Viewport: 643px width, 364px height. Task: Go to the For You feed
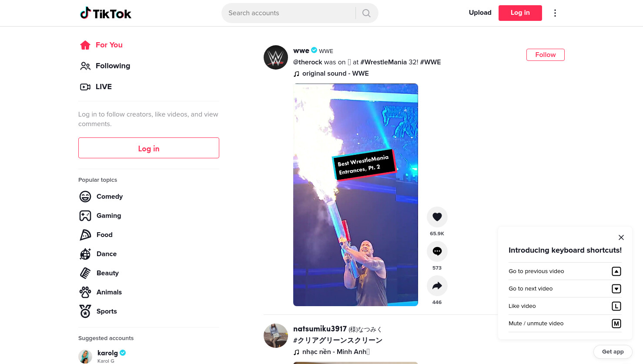[x=101, y=45]
